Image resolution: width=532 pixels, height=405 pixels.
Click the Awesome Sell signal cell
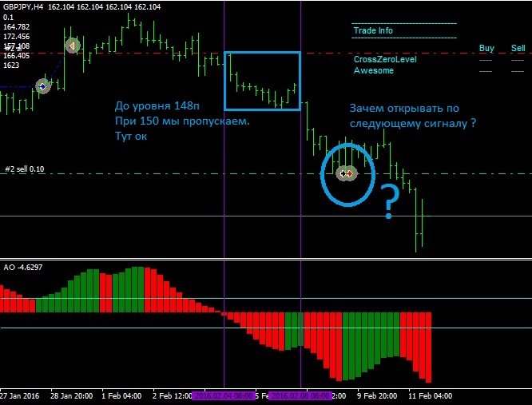[518, 72]
